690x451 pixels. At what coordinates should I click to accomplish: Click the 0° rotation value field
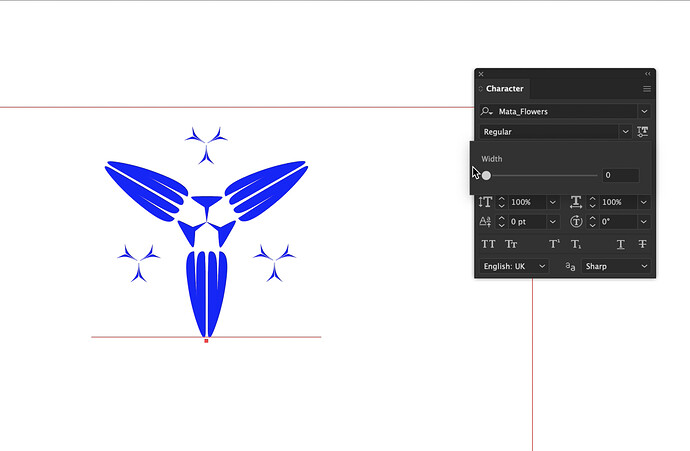click(x=618, y=222)
